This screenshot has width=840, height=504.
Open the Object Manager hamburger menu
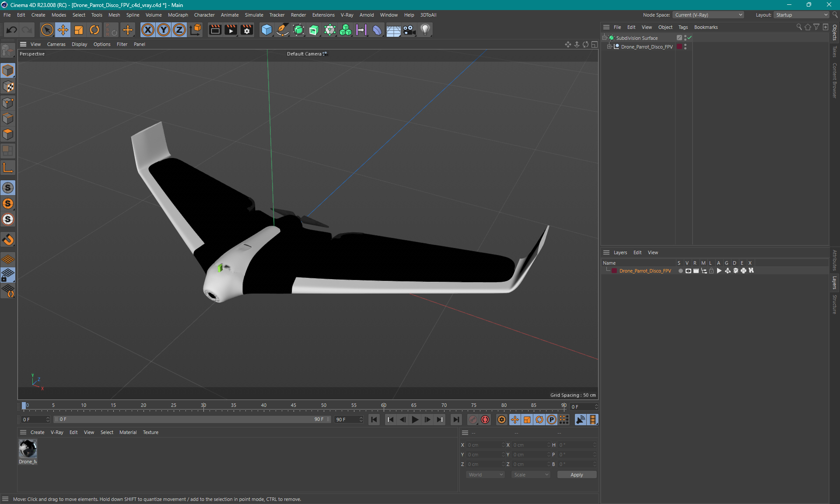coord(606,27)
